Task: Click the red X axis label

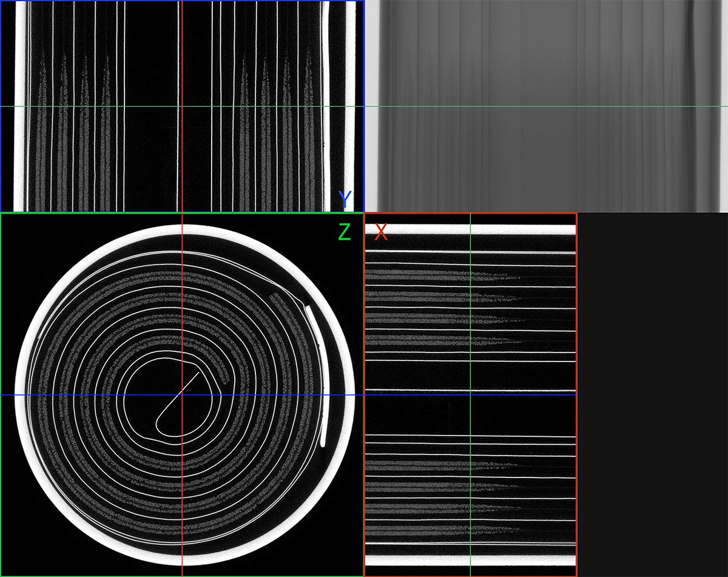Action: (x=381, y=232)
